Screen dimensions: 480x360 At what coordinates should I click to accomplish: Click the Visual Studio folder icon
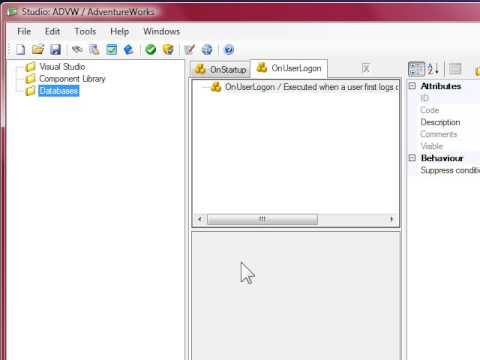click(30, 67)
